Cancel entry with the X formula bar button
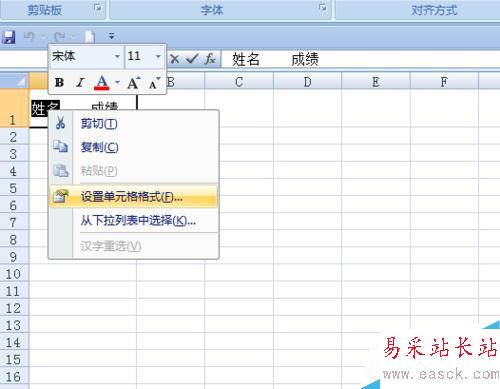The width and height of the screenshot is (500, 389). [x=175, y=59]
